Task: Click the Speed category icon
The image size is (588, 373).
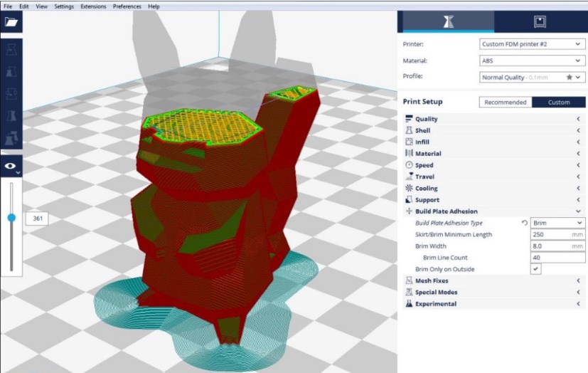Action: tap(409, 164)
